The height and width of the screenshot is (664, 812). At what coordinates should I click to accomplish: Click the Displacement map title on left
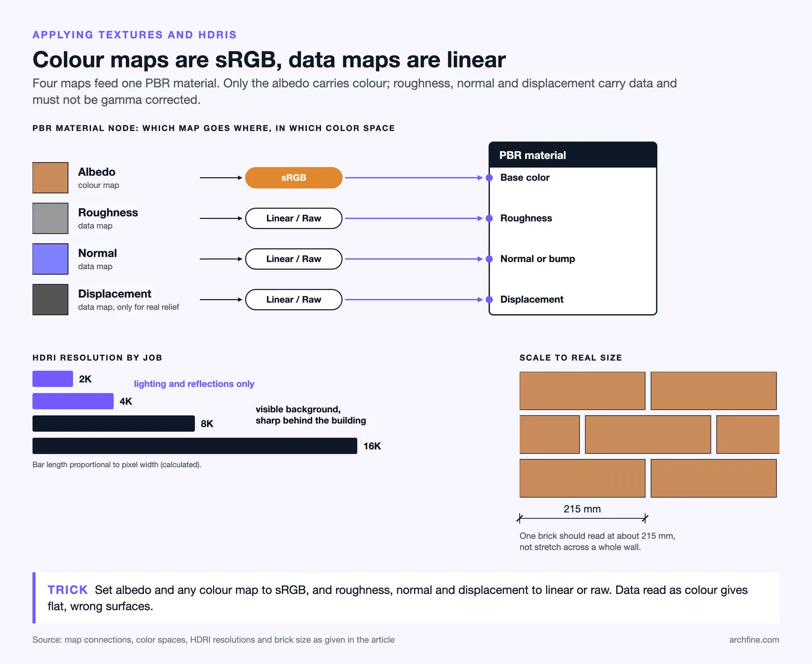(x=115, y=294)
